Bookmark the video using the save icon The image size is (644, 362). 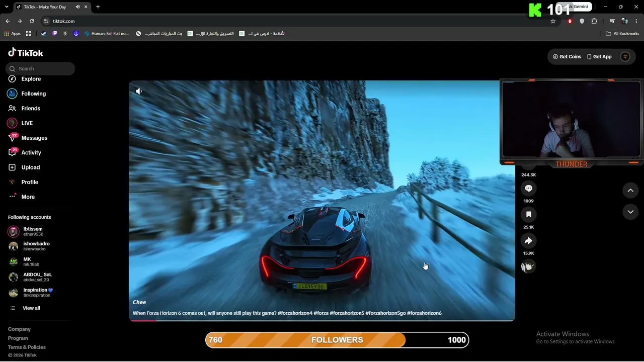(x=528, y=215)
